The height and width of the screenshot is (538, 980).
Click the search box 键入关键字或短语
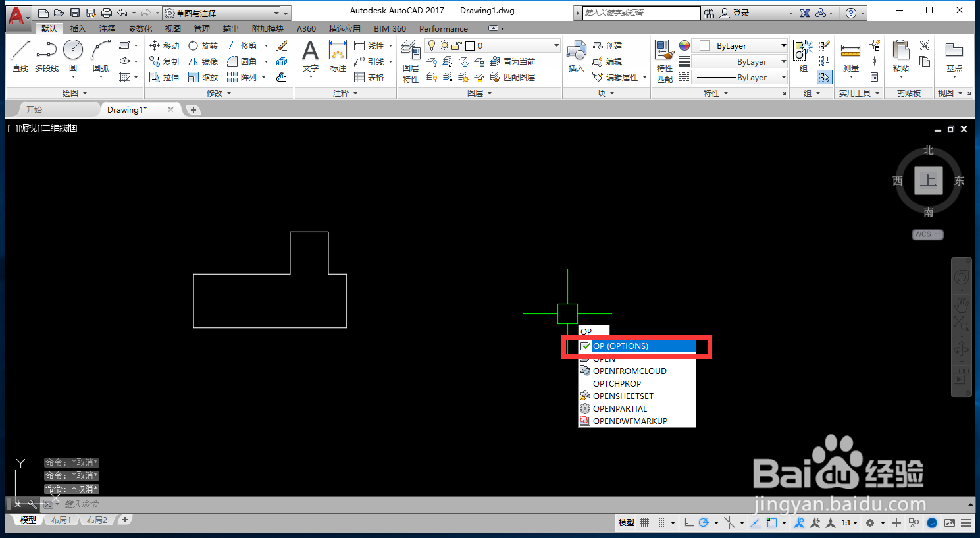[641, 13]
